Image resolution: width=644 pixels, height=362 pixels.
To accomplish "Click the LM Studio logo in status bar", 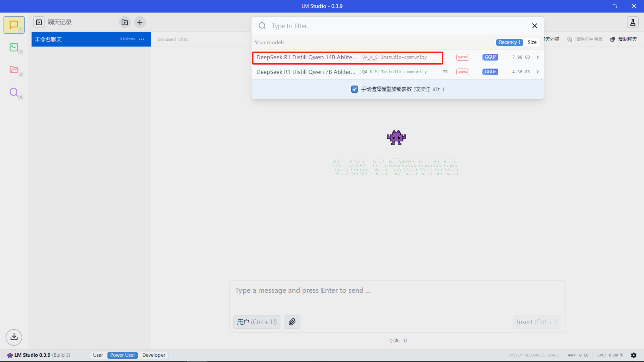I will coord(10,355).
